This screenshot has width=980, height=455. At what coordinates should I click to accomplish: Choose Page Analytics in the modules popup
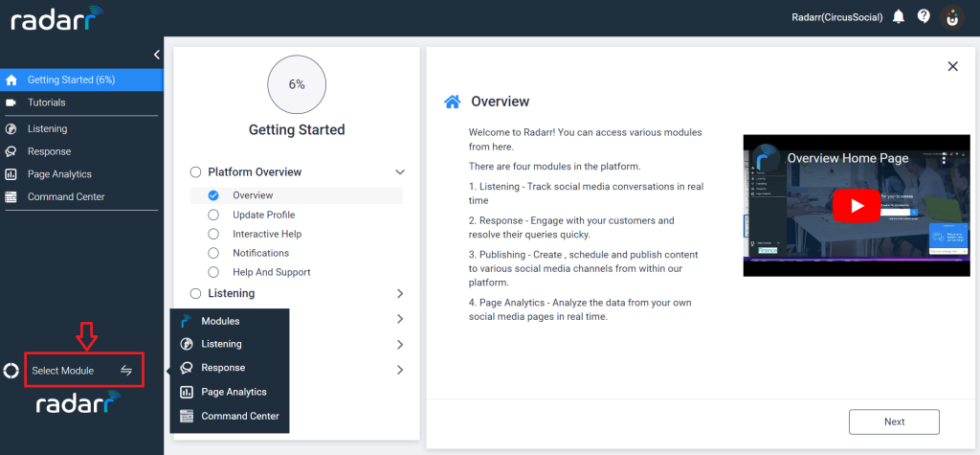point(230,393)
